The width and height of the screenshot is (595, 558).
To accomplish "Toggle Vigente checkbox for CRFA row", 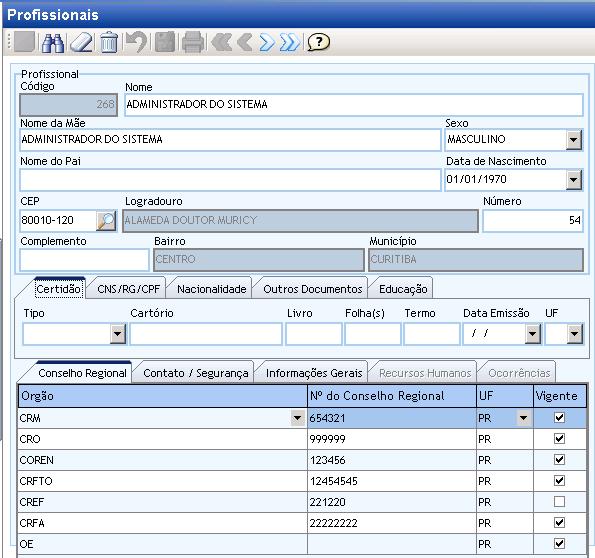I will (x=559, y=522).
